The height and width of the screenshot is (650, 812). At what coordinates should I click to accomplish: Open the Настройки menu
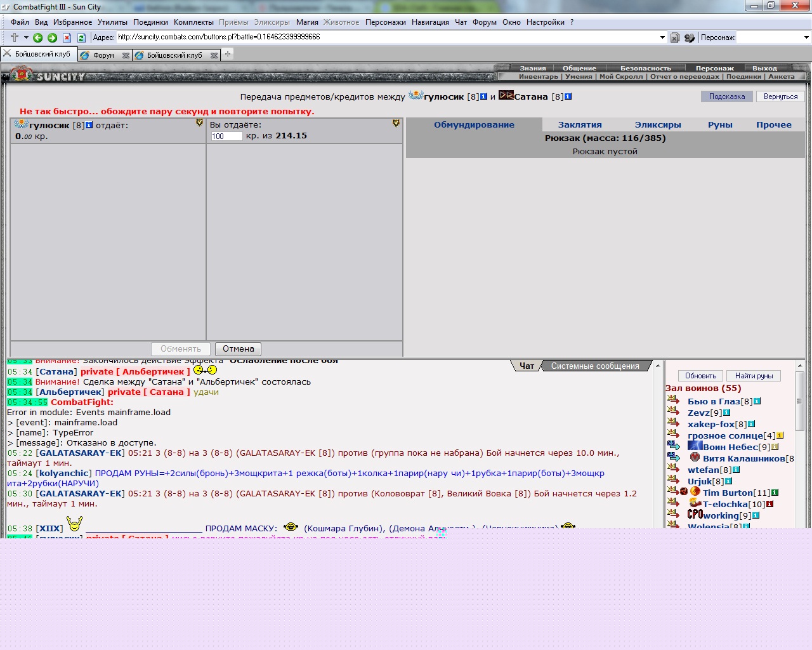[545, 22]
